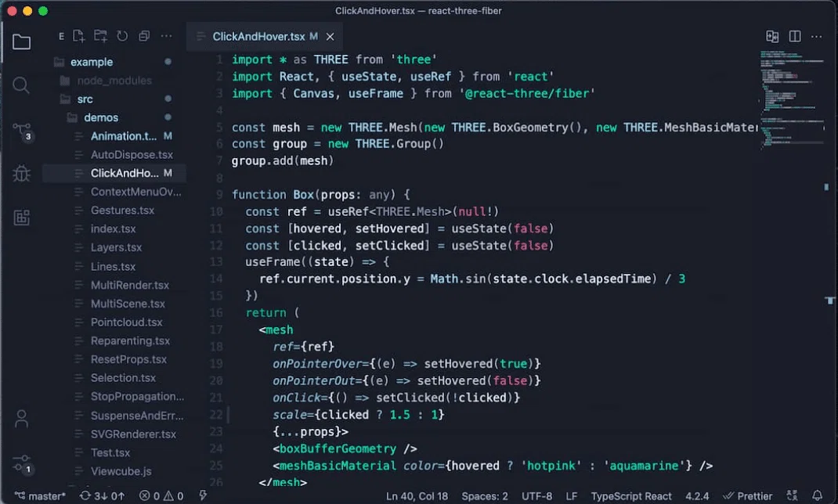
Task: Open notifications bell in status bar
Action: click(x=817, y=496)
